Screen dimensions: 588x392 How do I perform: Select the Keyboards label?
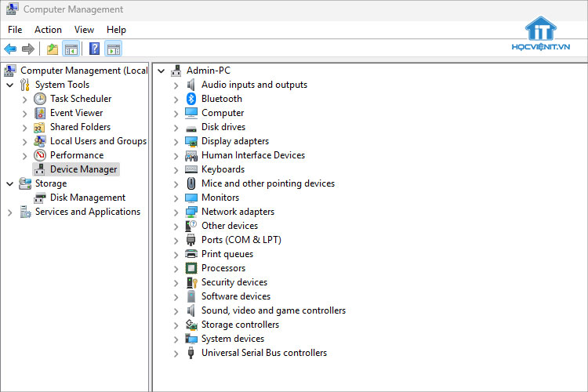tap(223, 169)
